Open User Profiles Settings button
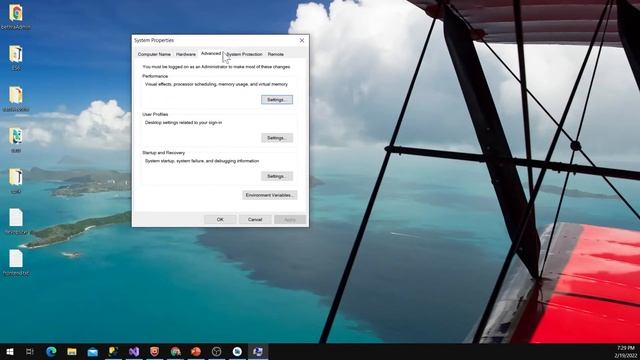Image resolution: width=640 pixels, height=360 pixels. pyautogui.click(x=277, y=138)
